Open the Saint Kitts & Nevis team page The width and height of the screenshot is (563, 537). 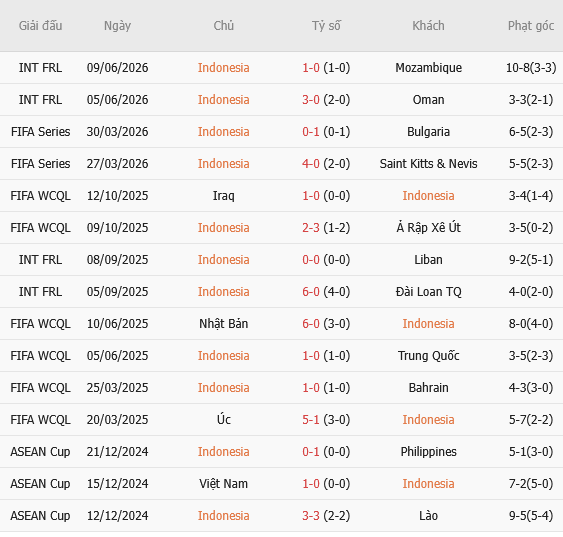coord(428,164)
